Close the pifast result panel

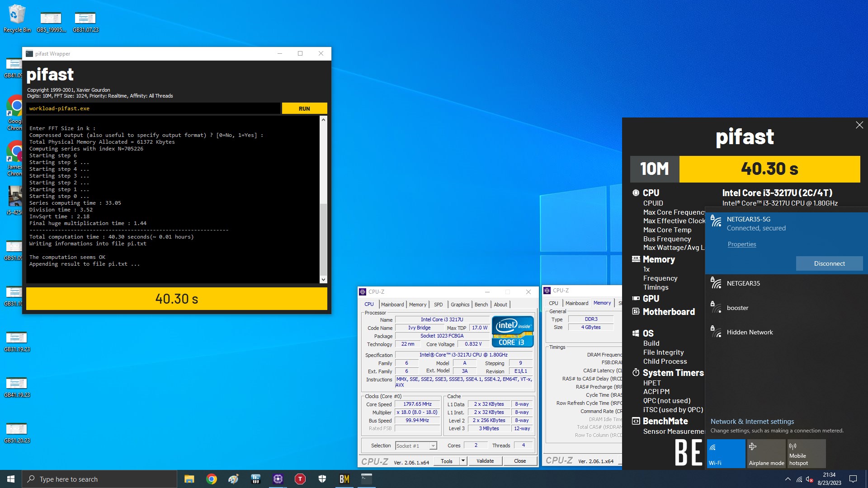859,125
